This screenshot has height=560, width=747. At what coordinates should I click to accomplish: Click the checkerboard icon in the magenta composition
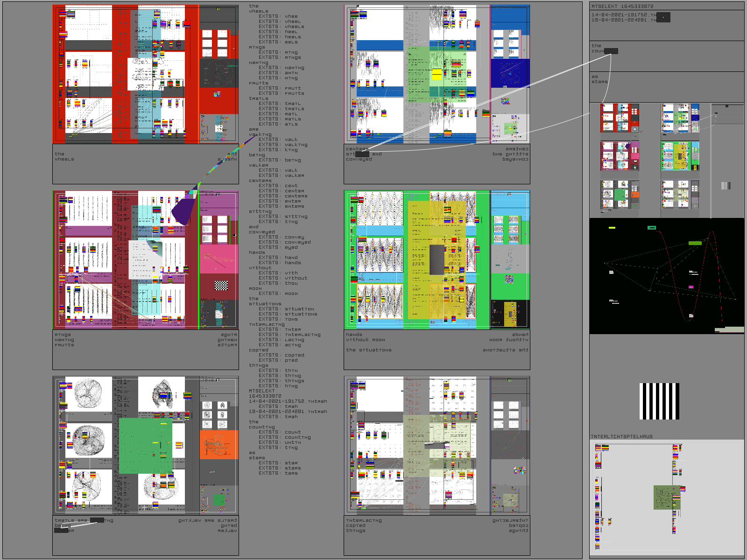221,285
